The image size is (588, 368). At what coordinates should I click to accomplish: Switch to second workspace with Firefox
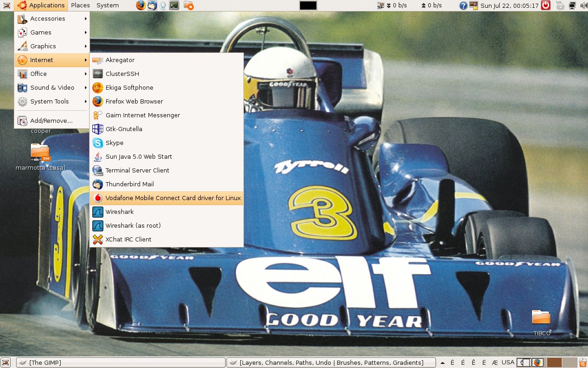point(538,362)
